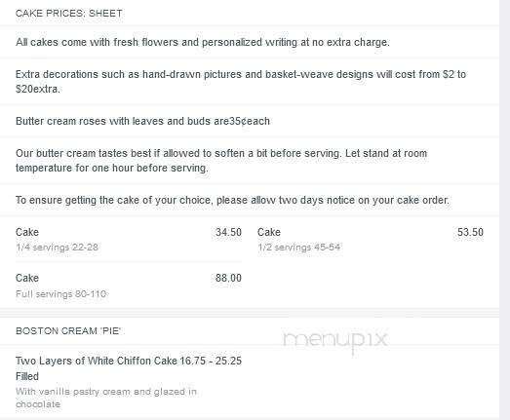Click the vanilla pastry cream description
The width and height of the screenshot is (510, 420).
[106, 398]
